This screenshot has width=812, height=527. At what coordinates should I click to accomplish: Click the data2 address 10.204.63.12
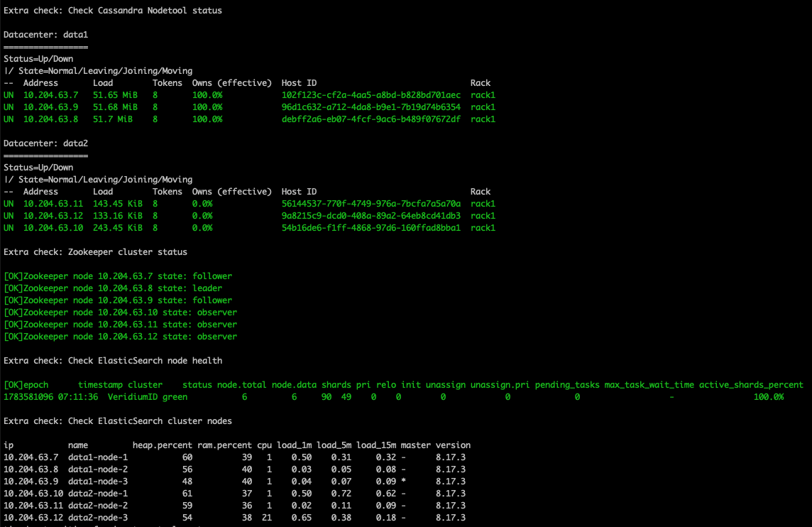(x=53, y=216)
